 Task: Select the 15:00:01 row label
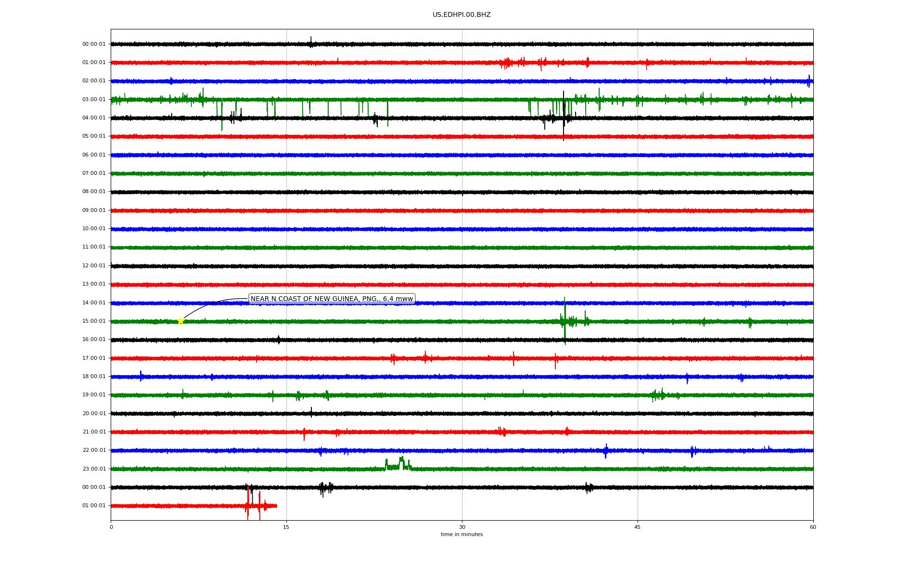coord(94,321)
